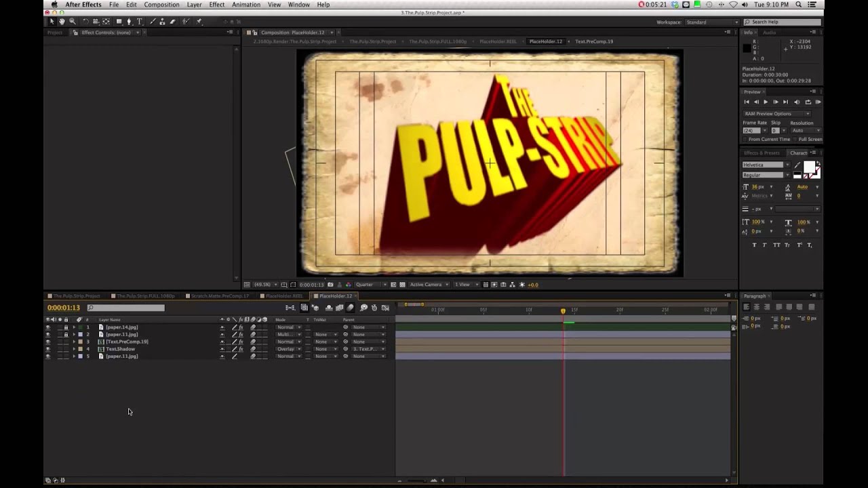Unlock the [paper.14.jpg] layer
The image size is (868, 488).
pyautogui.click(x=66, y=327)
